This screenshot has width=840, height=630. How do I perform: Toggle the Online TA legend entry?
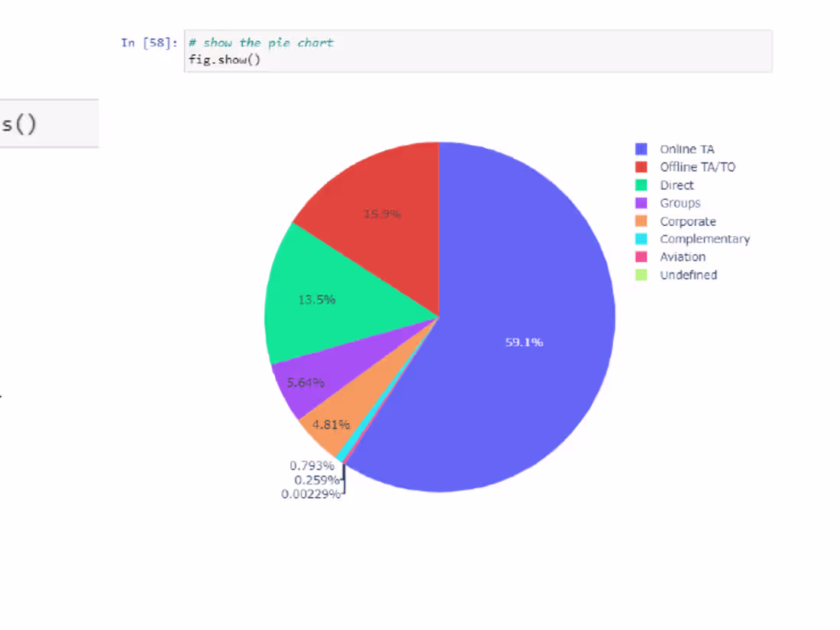tap(686, 149)
